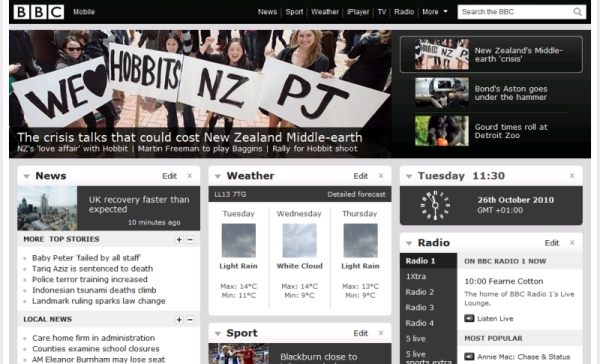This screenshot has width=600, height=364.
Task: Show more Local News with plus
Action: coord(179,320)
